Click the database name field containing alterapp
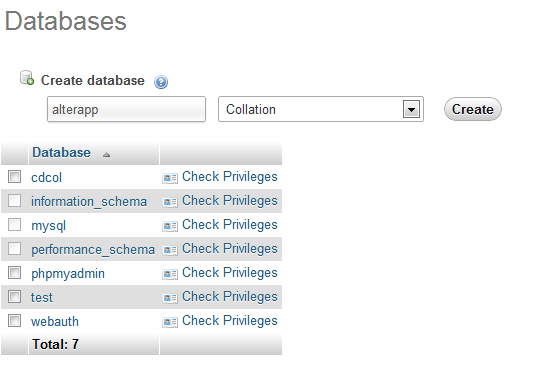Screen dimensions: 536x367 coord(126,109)
